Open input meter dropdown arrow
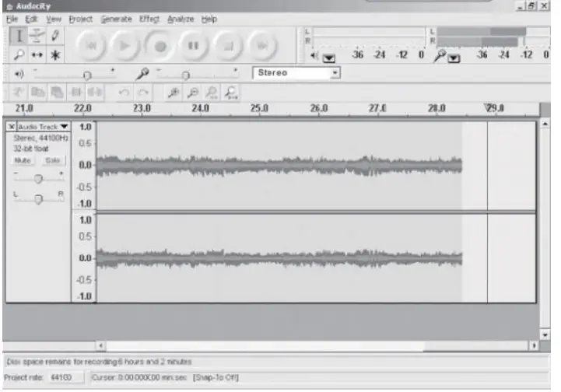561x392 pixels. coord(454,58)
